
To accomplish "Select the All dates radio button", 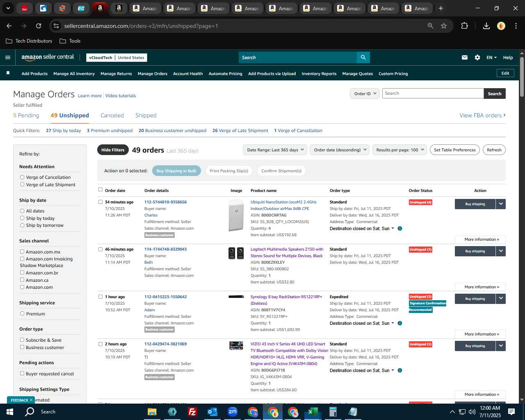I will coord(22,211).
